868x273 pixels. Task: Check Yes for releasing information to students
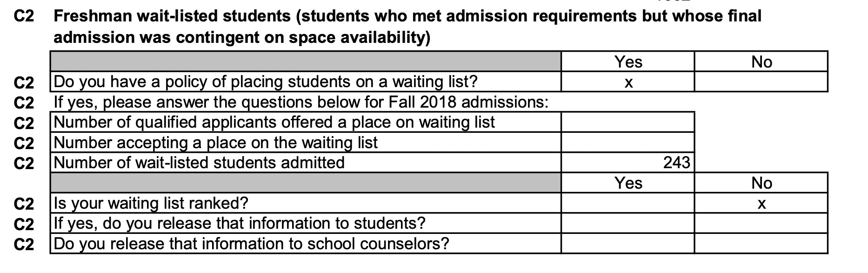628,224
